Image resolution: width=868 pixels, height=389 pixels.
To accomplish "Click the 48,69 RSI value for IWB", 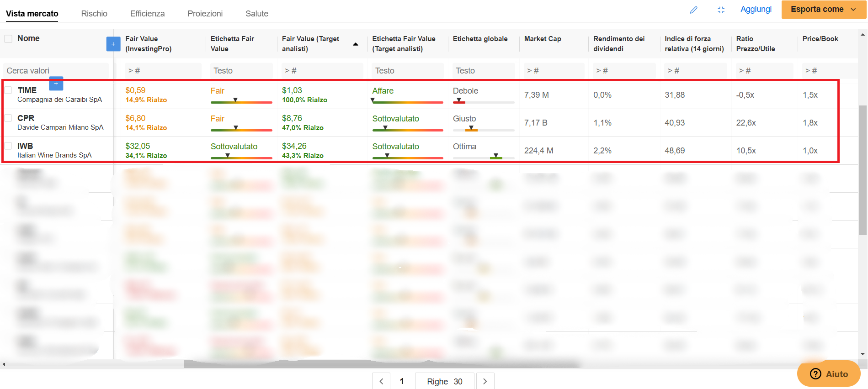I will tap(675, 151).
